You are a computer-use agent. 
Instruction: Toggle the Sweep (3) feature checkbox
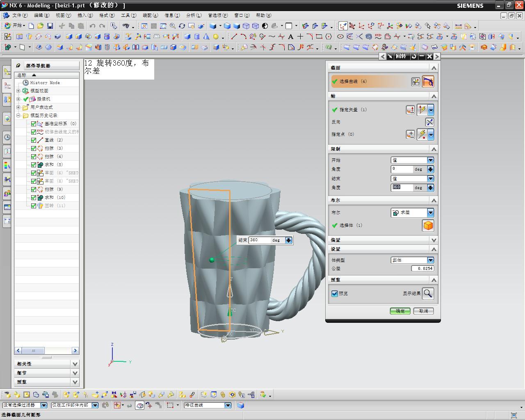coord(34,148)
